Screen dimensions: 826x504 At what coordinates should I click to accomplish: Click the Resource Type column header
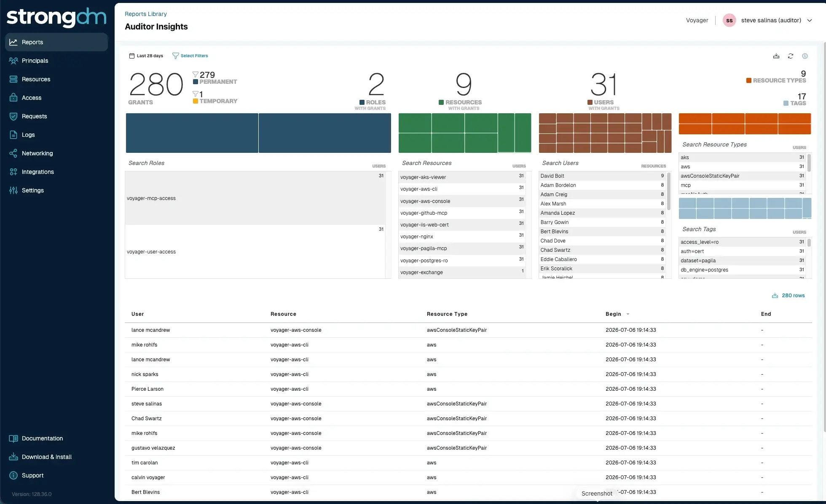(x=447, y=314)
